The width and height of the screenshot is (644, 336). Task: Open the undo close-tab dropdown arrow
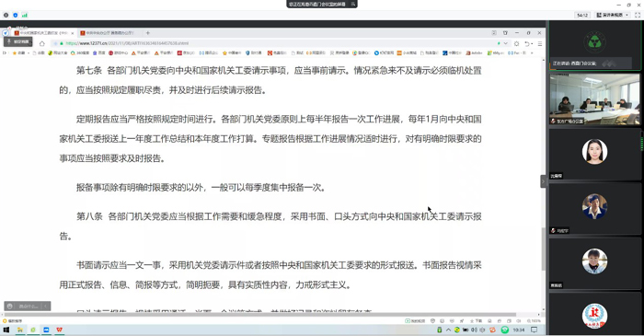[532, 43]
